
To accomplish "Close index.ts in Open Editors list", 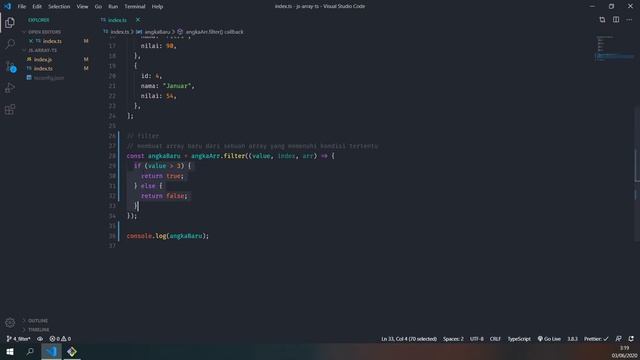I will tap(31, 41).
